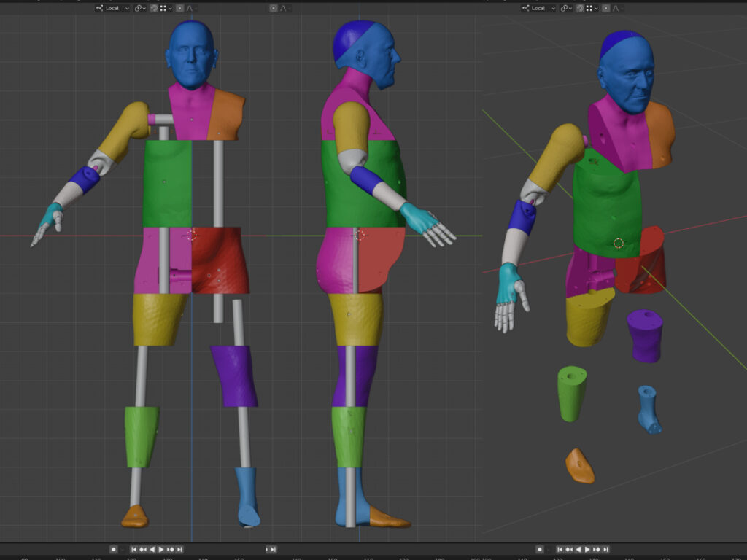The width and height of the screenshot is (747, 560).
Task: Jump to next keyframe in left timeline
Action: tap(170, 549)
